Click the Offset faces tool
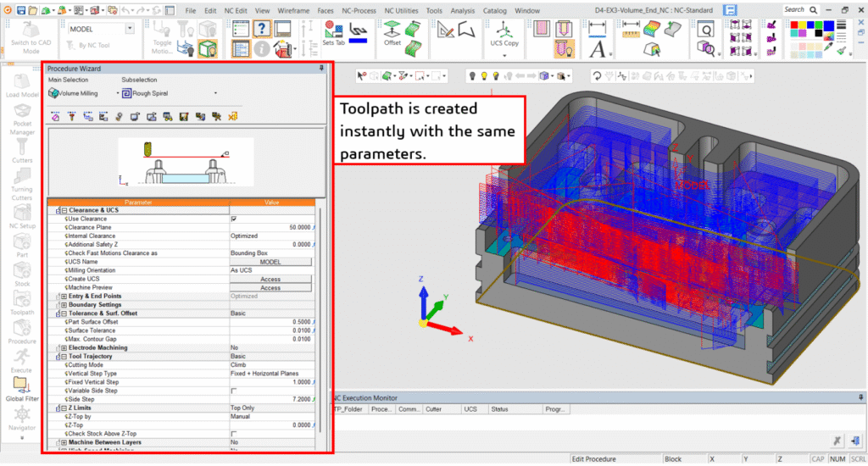This screenshot has height=466, width=868. coord(392,28)
